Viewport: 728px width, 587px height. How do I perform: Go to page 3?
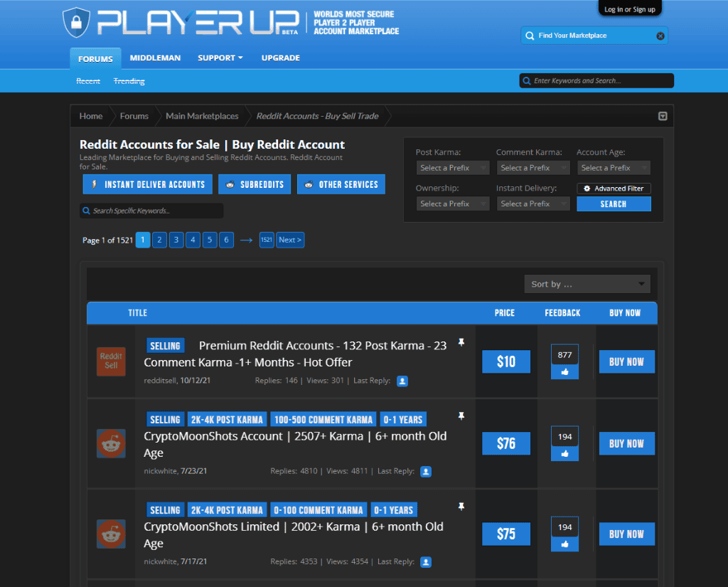point(176,240)
